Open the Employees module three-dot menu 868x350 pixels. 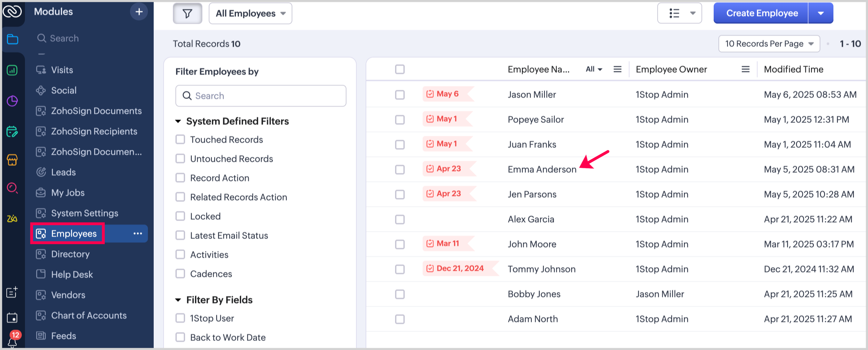point(137,234)
